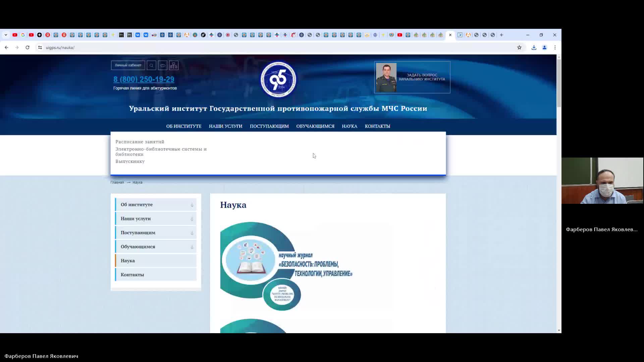This screenshot has height=362, width=644.
Task: Go back in browser history
Action: point(6,48)
